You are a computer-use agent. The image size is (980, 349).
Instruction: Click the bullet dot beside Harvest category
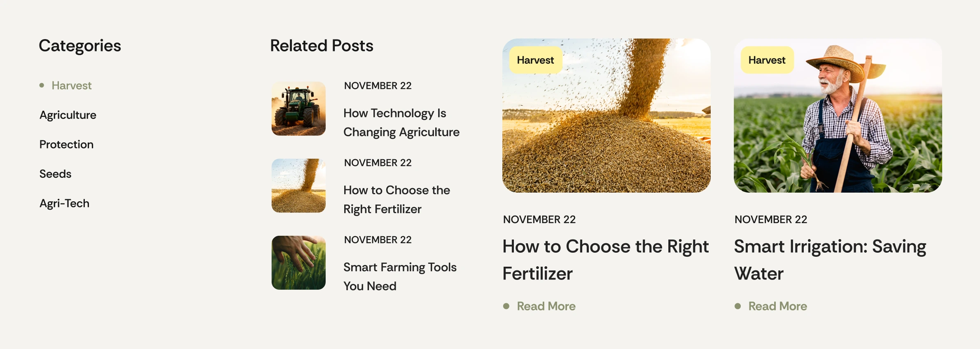tap(42, 86)
